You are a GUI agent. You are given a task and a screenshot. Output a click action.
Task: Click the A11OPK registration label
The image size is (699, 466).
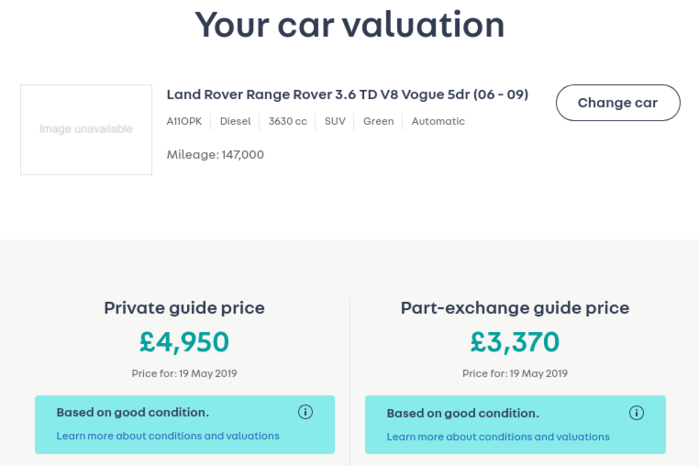pos(184,121)
